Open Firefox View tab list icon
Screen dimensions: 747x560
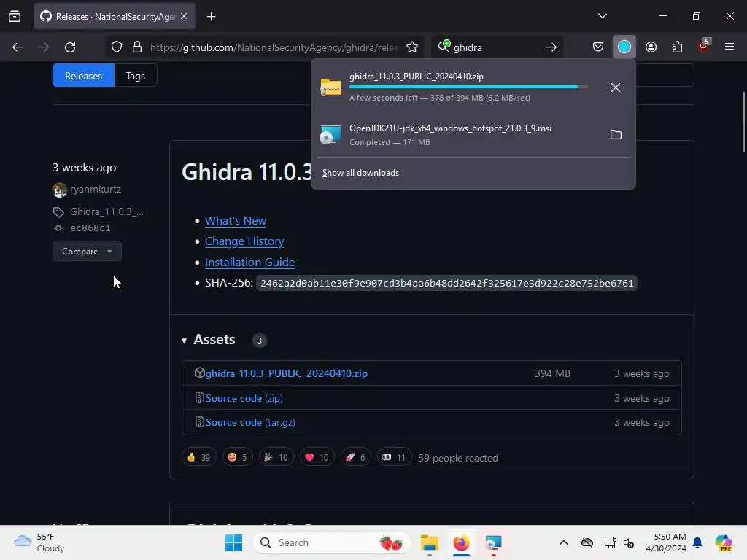tap(15, 16)
